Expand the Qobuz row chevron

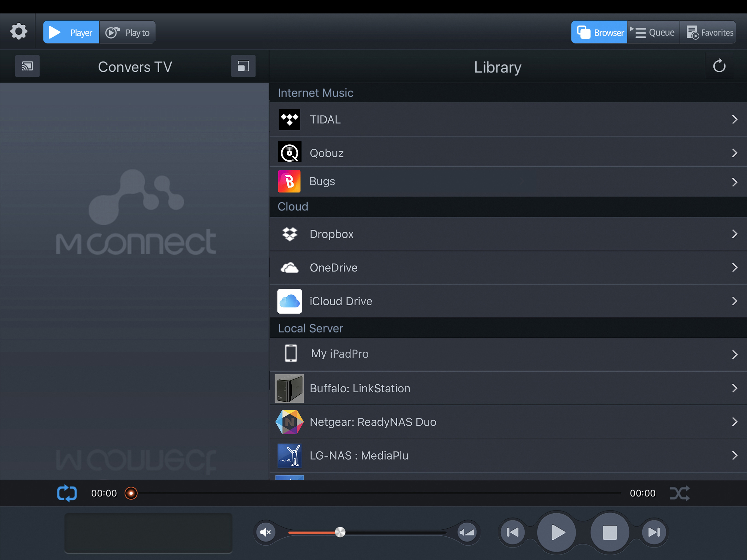tap(734, 153)
